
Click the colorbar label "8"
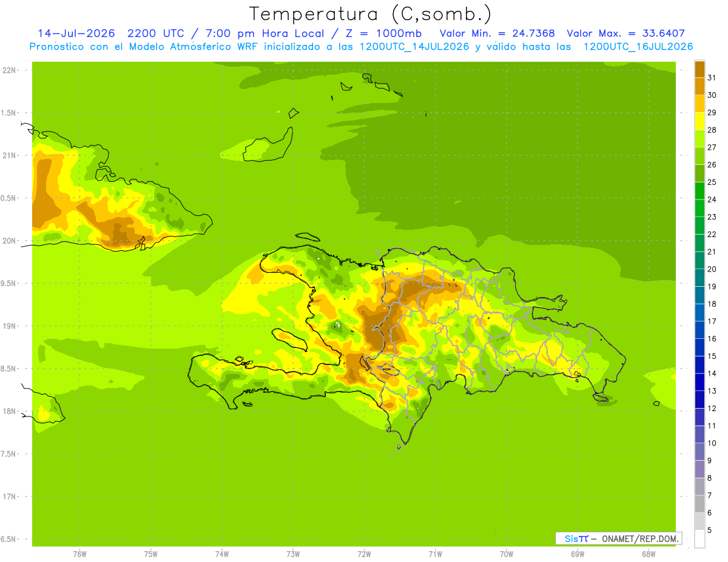point(710,478)
